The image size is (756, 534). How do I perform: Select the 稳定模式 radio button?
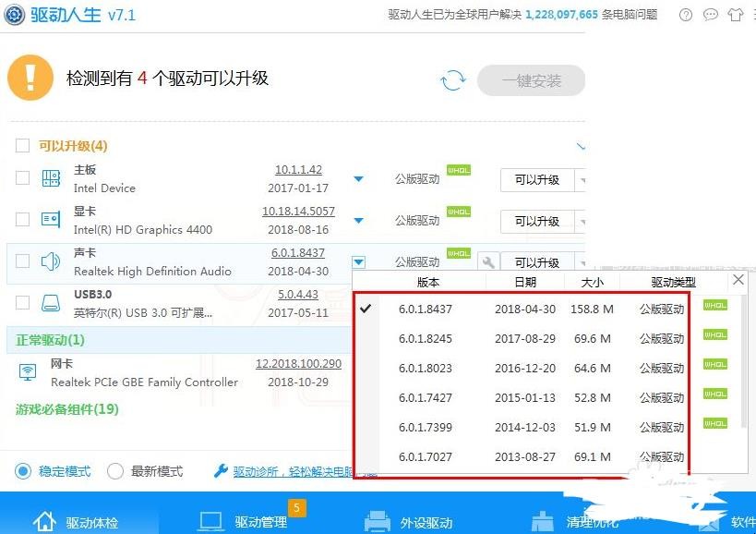tap(23, 471)
